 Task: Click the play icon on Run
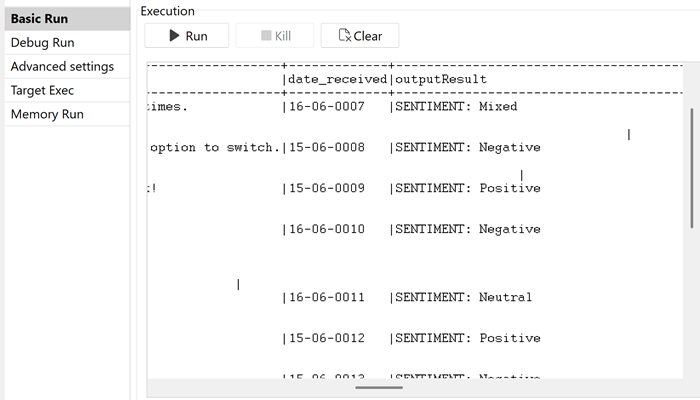pos(175,36)
